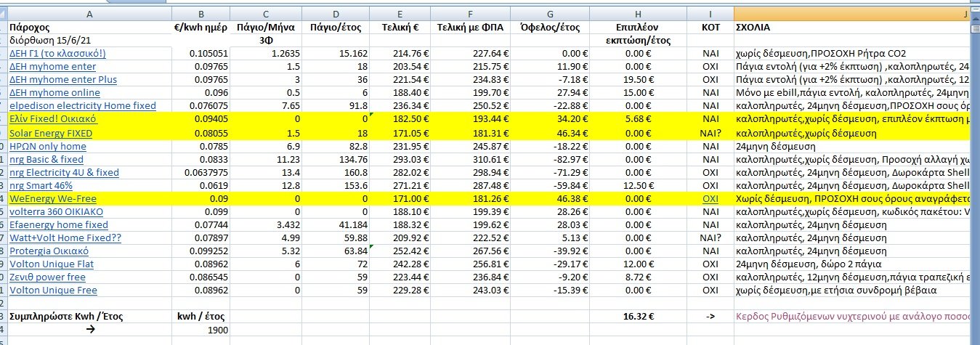This screenshot has width=980, height=345.
Task: Select the διόρθωση 15/6/21 cell
Action: tap(90, 41)
